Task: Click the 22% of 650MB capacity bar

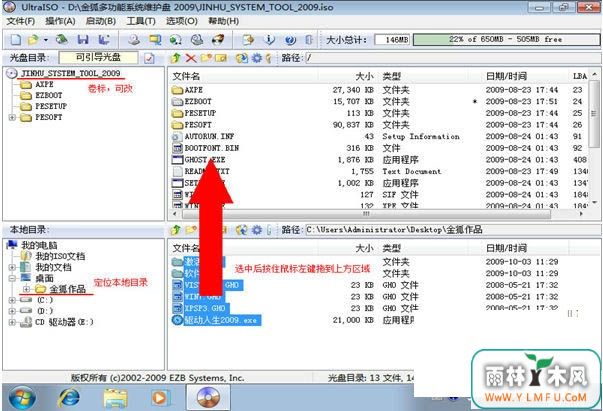Action: [506, 39]
